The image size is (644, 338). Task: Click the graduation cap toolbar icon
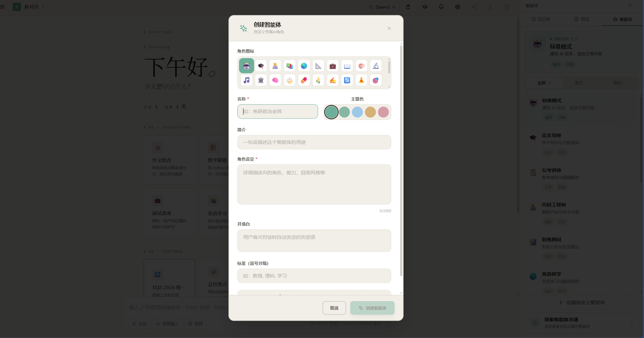click(x=425, y=7)
